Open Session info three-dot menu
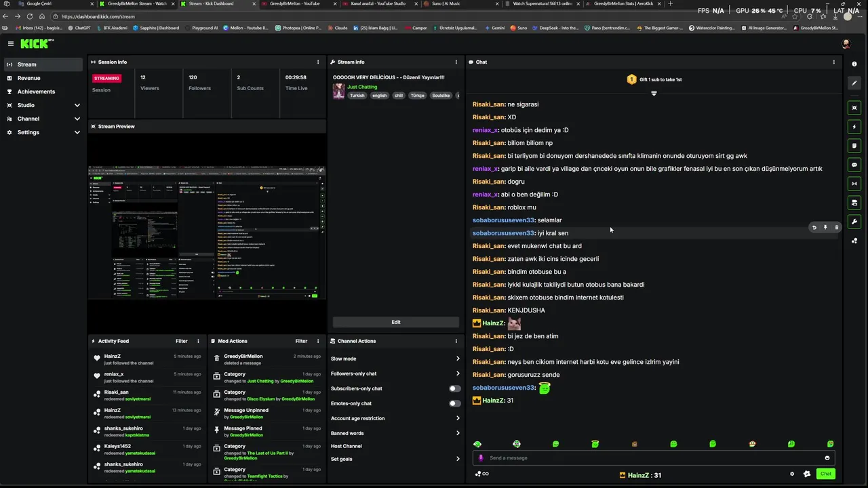 pyautogui.click(x=318, y=62)
